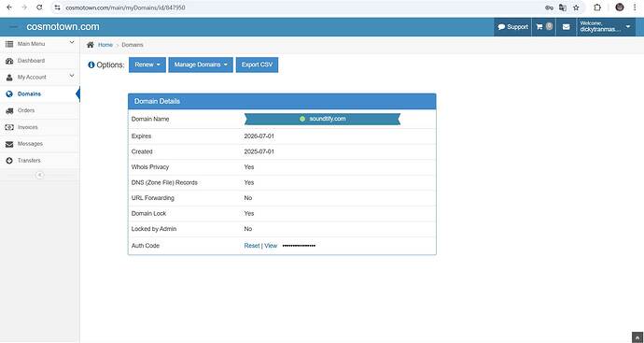Expand the My Account chevron
644x343 pixels.
tap(72, 76)
